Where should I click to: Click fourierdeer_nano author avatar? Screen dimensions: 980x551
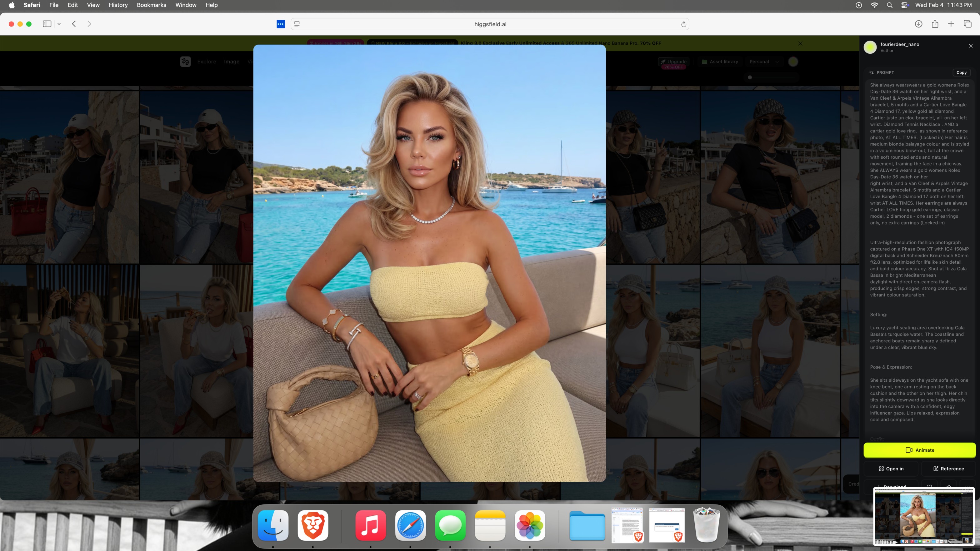tap(870, 47)
